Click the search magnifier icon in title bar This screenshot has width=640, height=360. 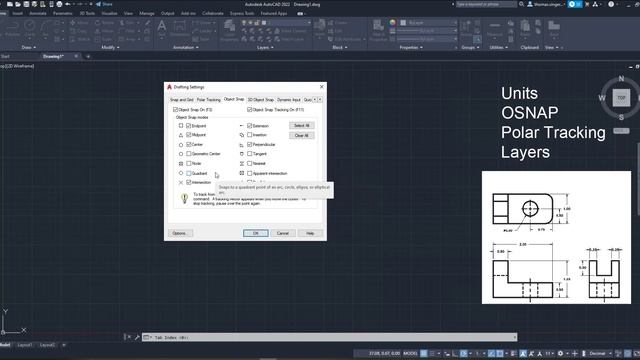pyautogui.click(x=522, y=4)
